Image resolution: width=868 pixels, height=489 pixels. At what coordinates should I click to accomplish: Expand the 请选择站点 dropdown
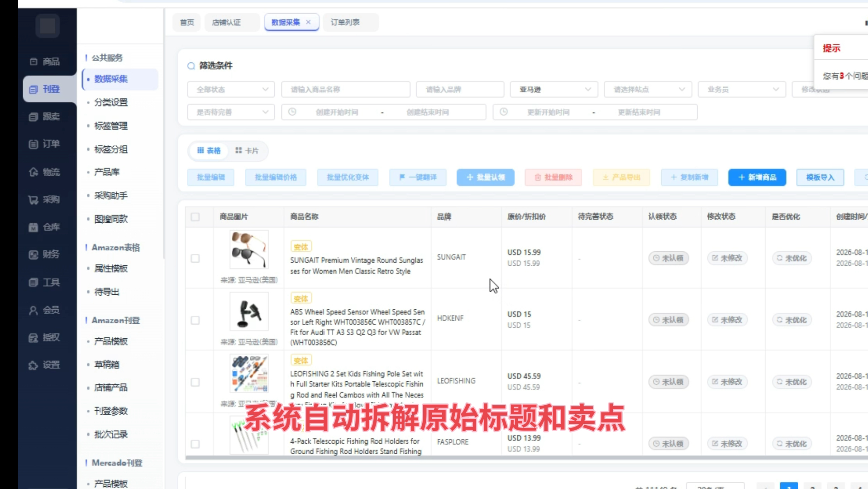point(648,90)
